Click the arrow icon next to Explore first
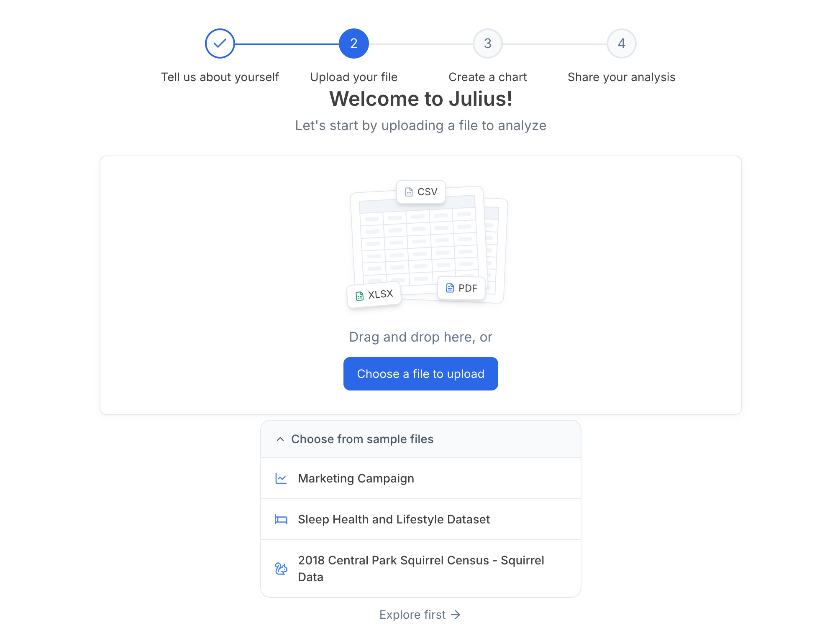840x638 pixels. [x=456, y=615]
